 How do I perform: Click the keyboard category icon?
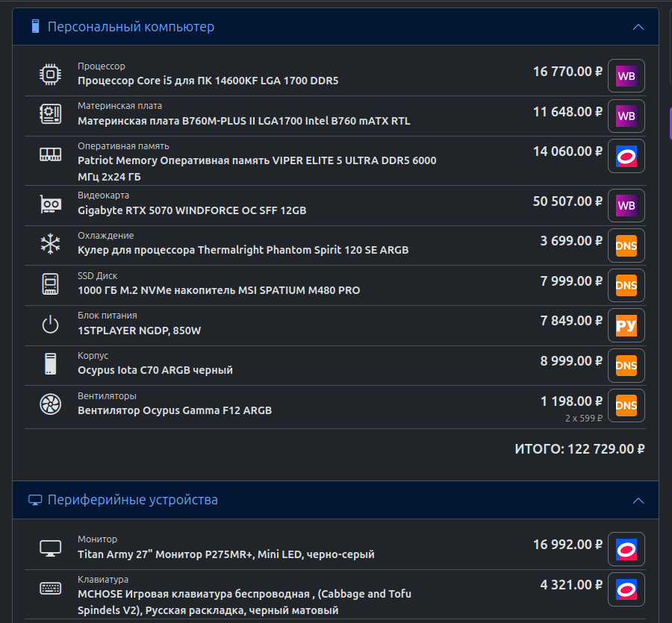tap(51, 589)
